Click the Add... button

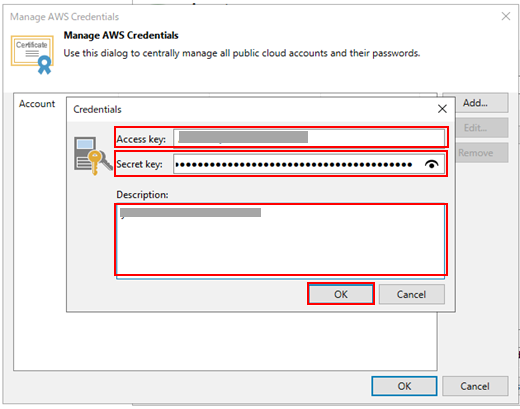click(475, 103)
